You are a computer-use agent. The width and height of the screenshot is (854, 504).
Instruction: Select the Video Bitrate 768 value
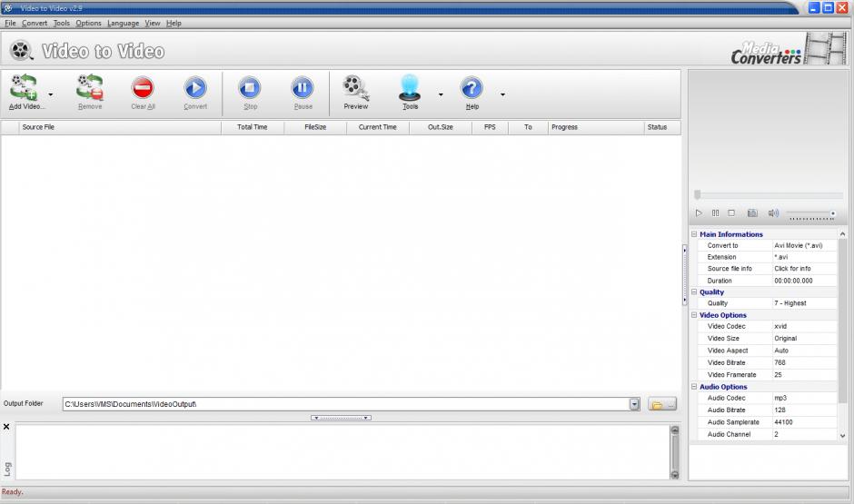tap(804, 362)
